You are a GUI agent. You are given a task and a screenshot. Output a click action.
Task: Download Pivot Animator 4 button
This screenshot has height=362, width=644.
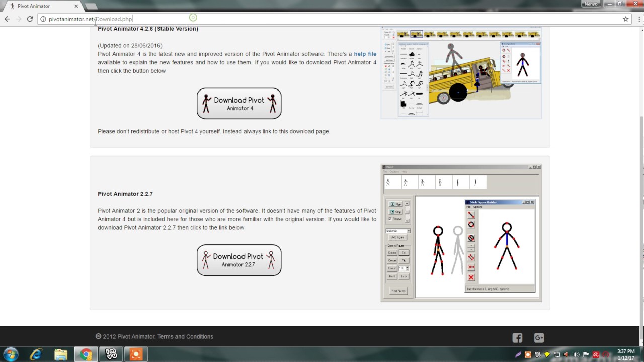point(239,104)
